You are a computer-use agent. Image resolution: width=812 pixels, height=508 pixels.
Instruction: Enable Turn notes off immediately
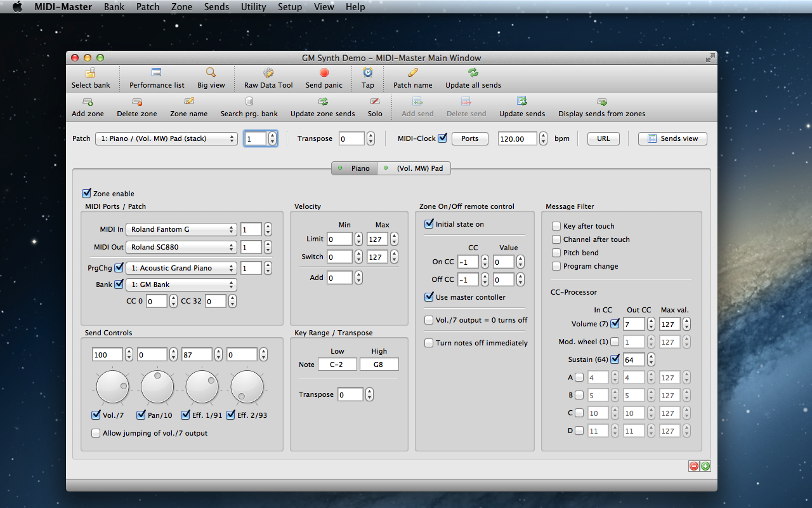(429, 343)
